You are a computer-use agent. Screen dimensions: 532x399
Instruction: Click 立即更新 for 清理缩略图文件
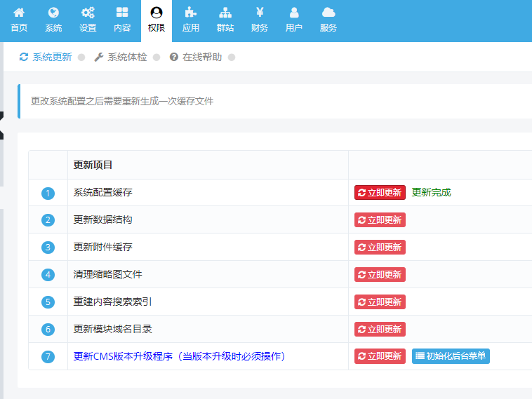click(x=380, y=275)
